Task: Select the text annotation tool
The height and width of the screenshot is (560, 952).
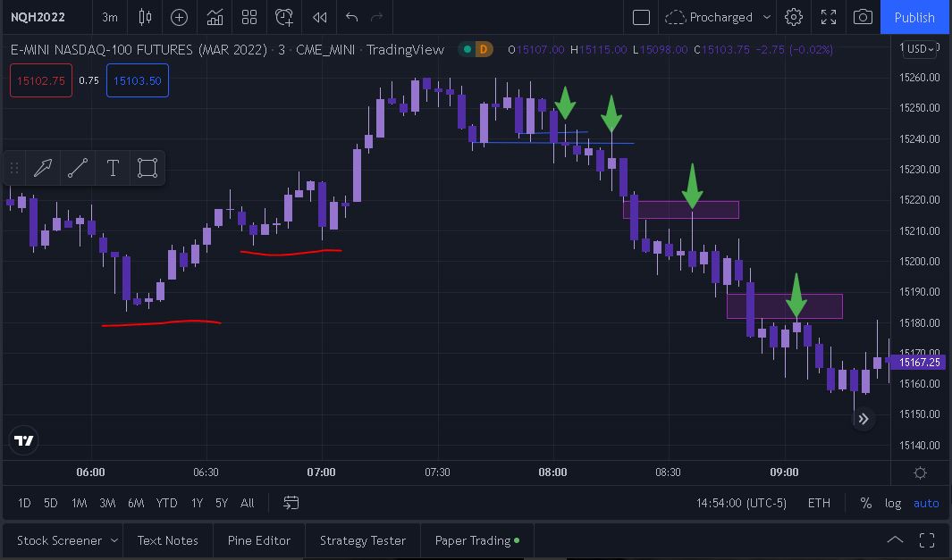Action: (x=113, y=168)
